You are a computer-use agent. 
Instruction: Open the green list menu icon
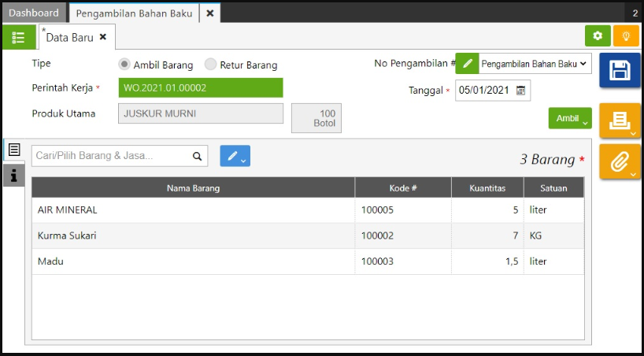(18, 37)
